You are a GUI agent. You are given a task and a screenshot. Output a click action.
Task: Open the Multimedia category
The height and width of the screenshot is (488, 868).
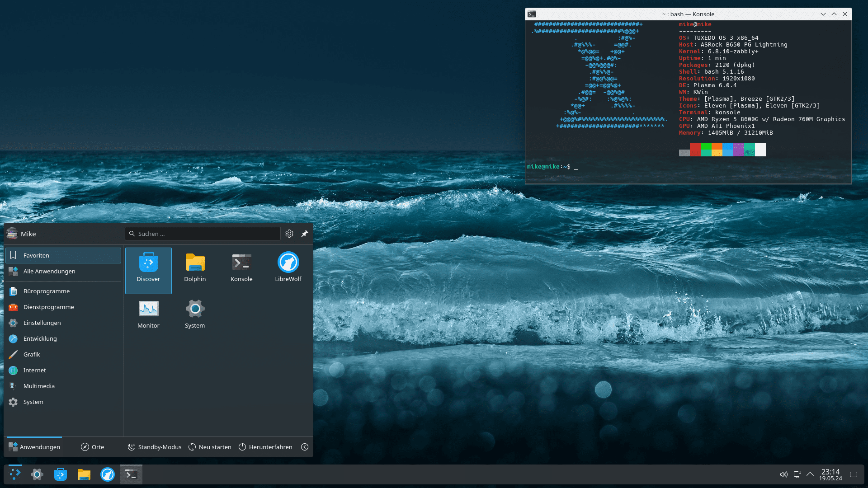tap(63, 386)
